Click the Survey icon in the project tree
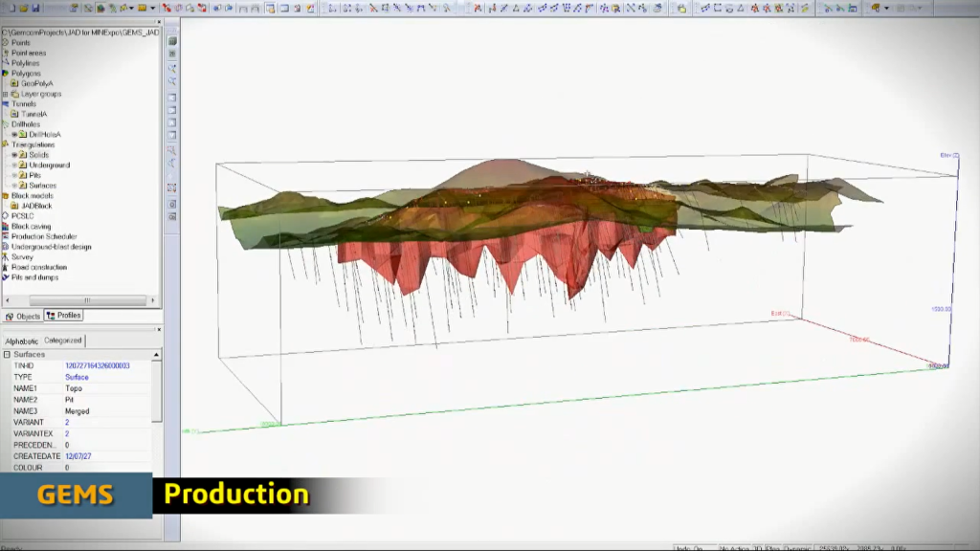The width and height of the screenshot is (980, 551). pos(6,257)
